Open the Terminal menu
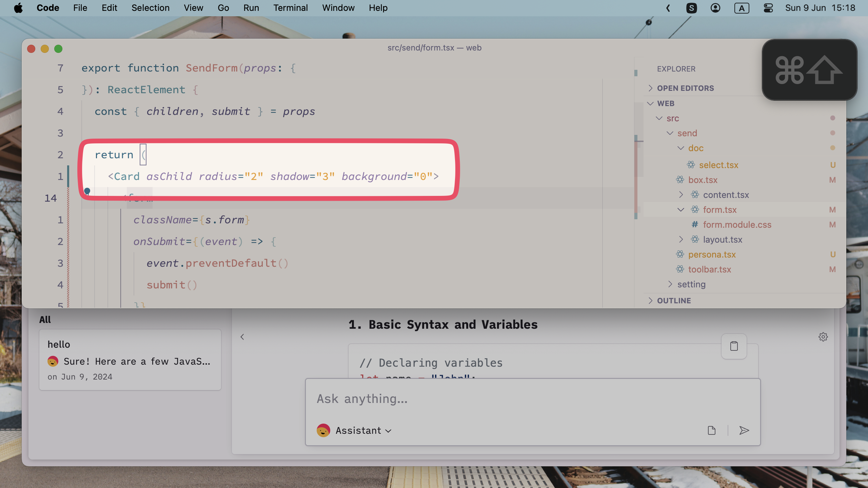Screen dimensions: 868x488 click(x=290, y=8)
